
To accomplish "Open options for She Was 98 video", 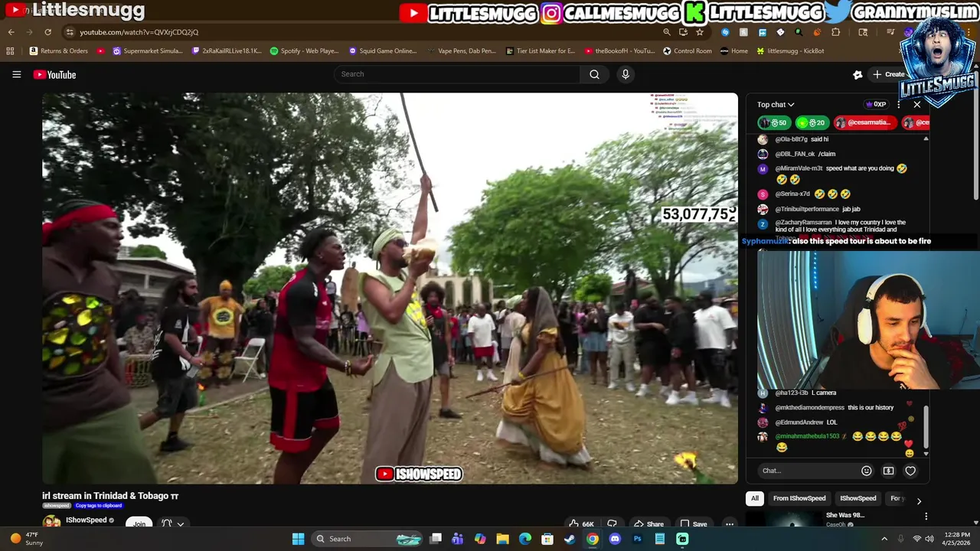I will coord(926,517).
